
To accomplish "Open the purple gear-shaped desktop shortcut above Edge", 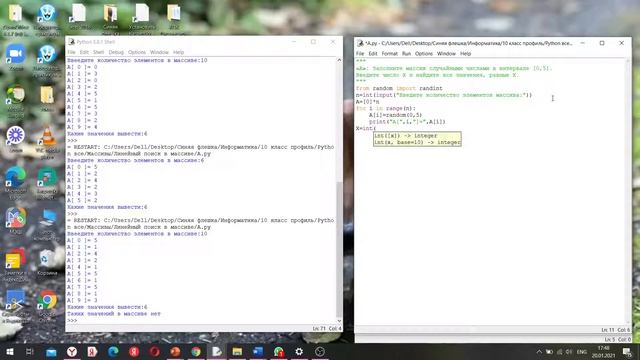I will 16,139.
